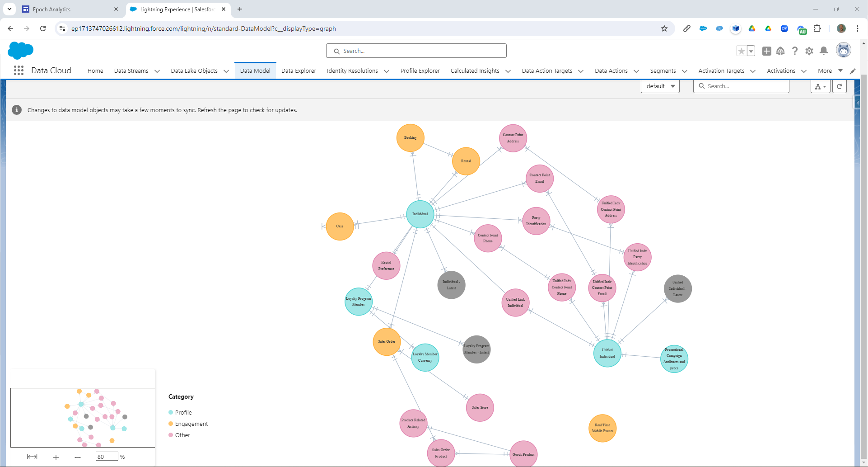Select the Sales Order node

coord(387,342)
